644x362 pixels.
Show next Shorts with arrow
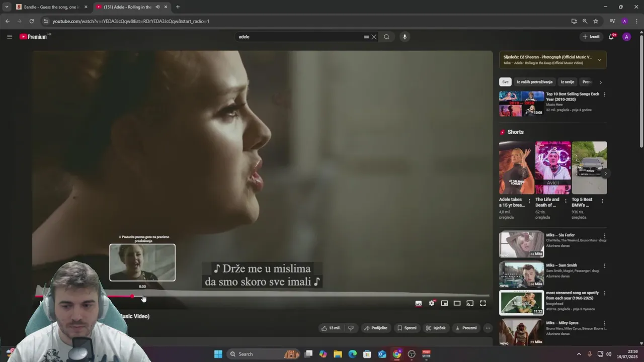point(605,173)
